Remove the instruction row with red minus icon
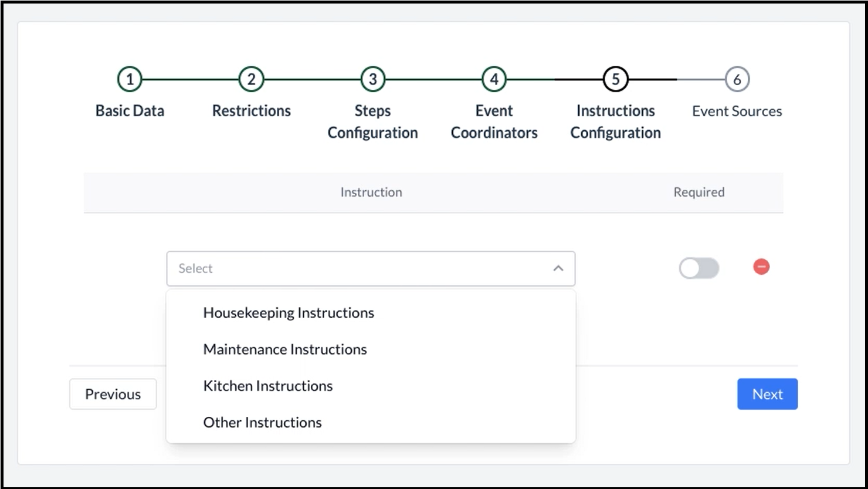Screen dimensions: 868x489 click(761, 267)
